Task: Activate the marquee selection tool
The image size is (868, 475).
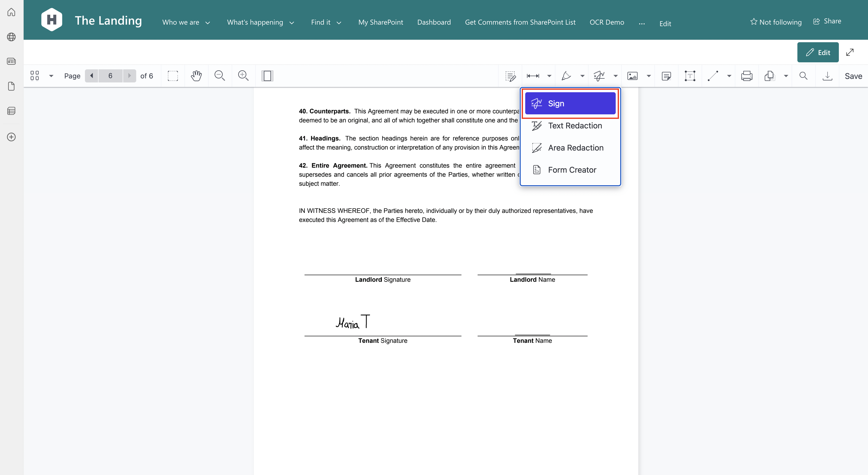Action: coord(173,75)
